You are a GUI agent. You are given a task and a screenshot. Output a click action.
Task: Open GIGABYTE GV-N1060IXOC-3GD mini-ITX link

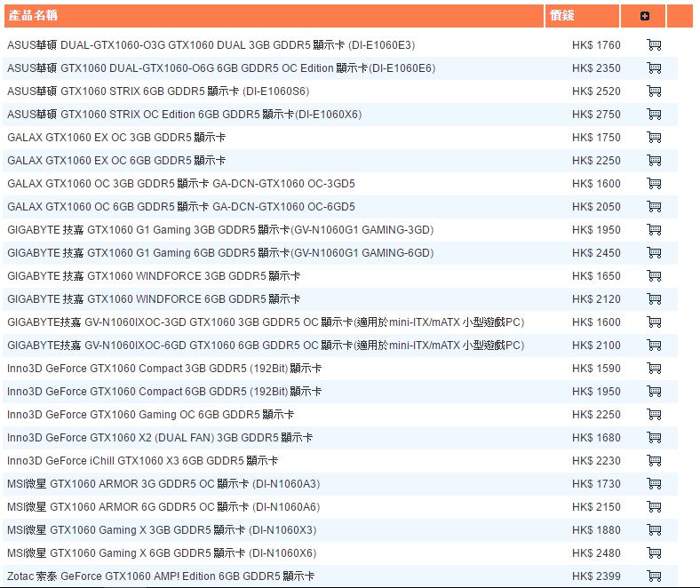click(x=266, y=322)
